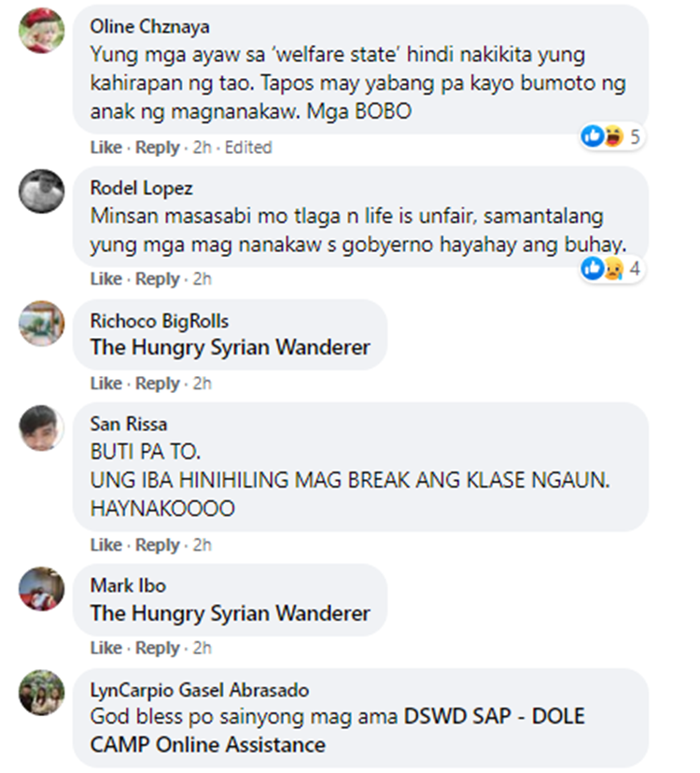The height and width of the screenshot is (773, 700).
Task: Open Oline Chznaya's profile picture
Action: [41, 30]
